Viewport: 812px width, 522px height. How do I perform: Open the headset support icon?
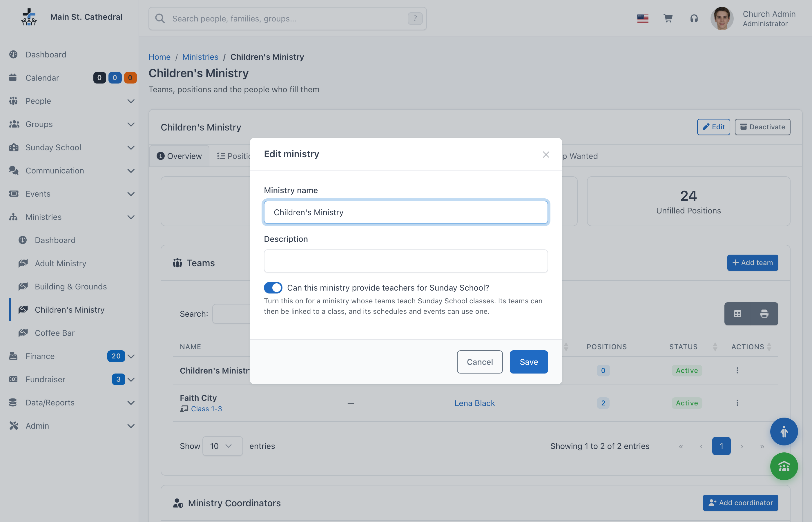coord(694,18)
